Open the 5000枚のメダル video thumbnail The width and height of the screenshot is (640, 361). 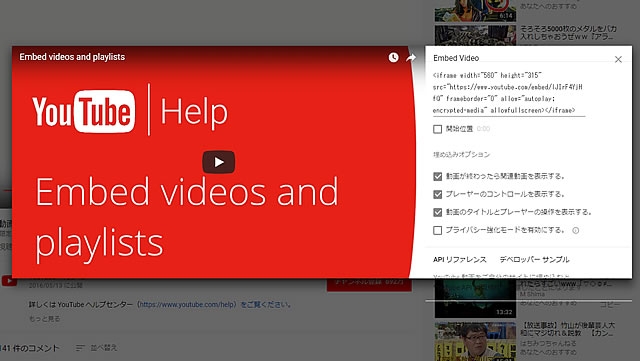(x=475, y=35)
